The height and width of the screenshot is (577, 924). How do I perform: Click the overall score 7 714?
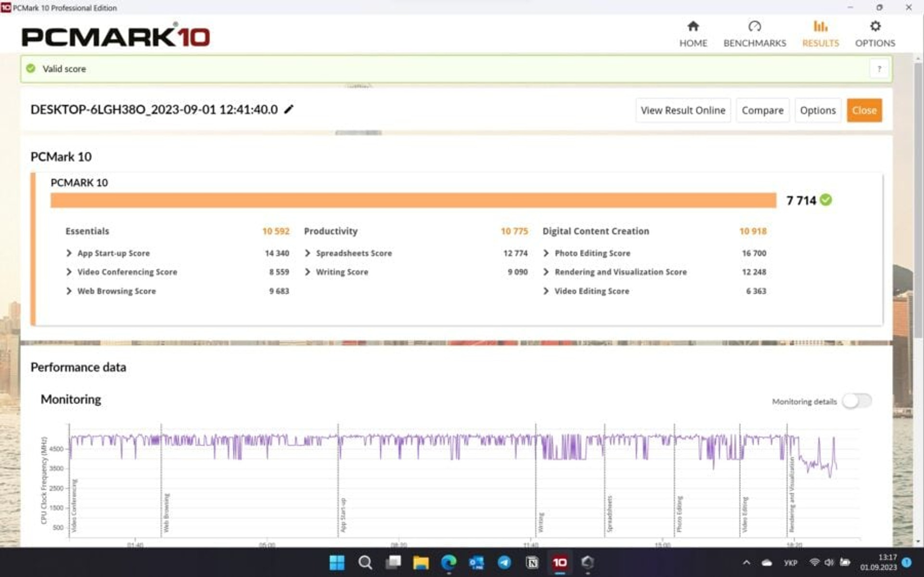pyautogui.click(x=801, y=201)
